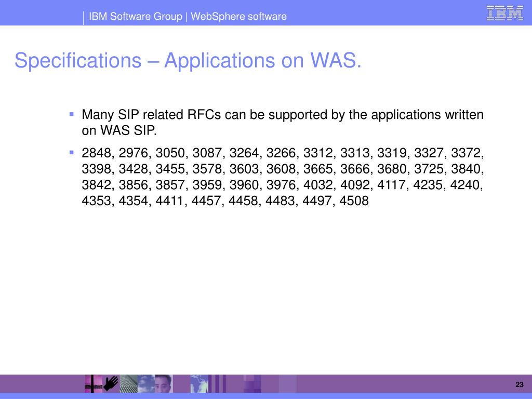
Task: Click RFC number 4092
Action: 355,185
